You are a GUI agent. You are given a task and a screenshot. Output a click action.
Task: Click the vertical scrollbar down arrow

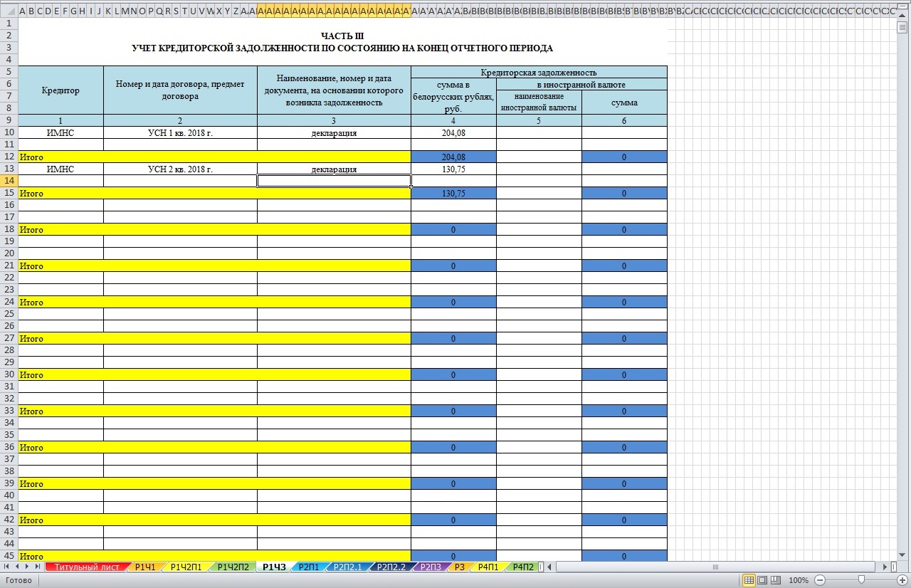pos(902,555)
